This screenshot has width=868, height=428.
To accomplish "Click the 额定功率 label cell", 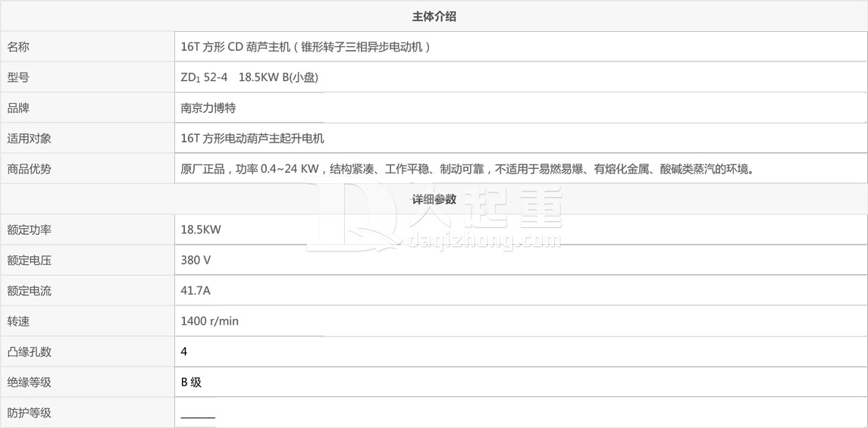I will (87, 230).
